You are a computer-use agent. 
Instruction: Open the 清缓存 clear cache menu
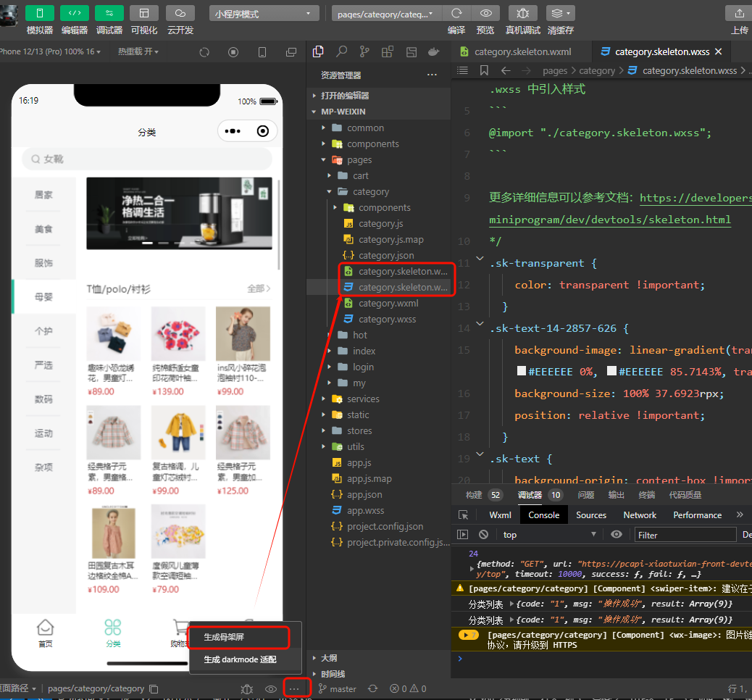pos(561,13)
